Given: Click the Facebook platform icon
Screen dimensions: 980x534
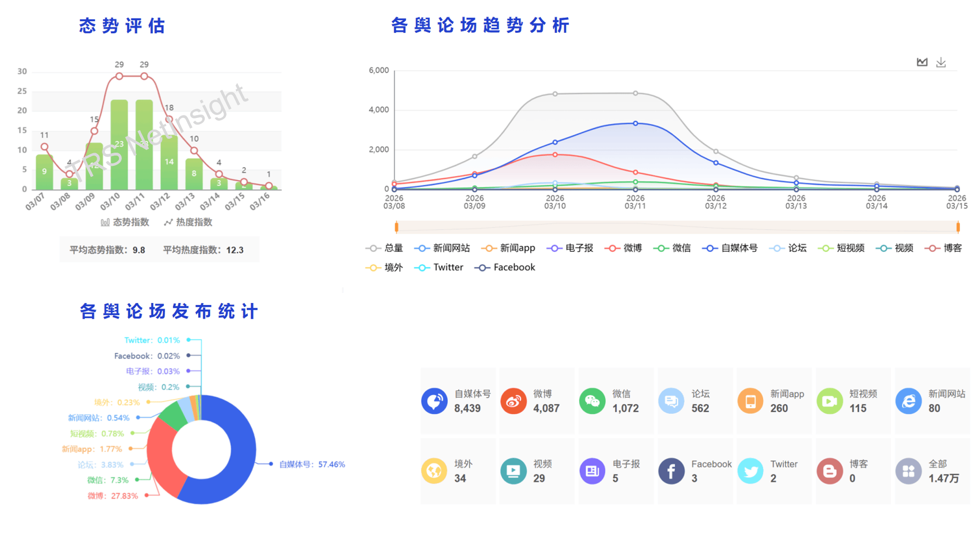Looking at the screenshot, I should 671,471.
